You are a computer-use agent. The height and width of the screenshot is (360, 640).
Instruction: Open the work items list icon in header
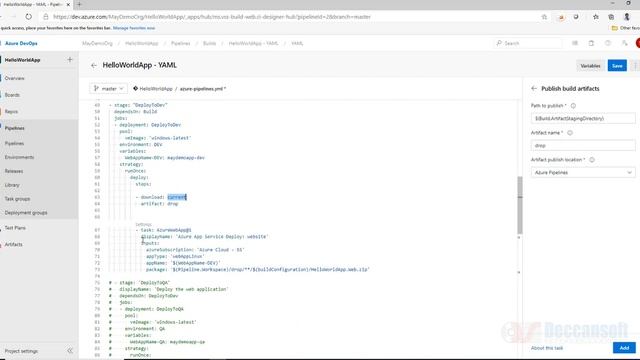[575, 43]
